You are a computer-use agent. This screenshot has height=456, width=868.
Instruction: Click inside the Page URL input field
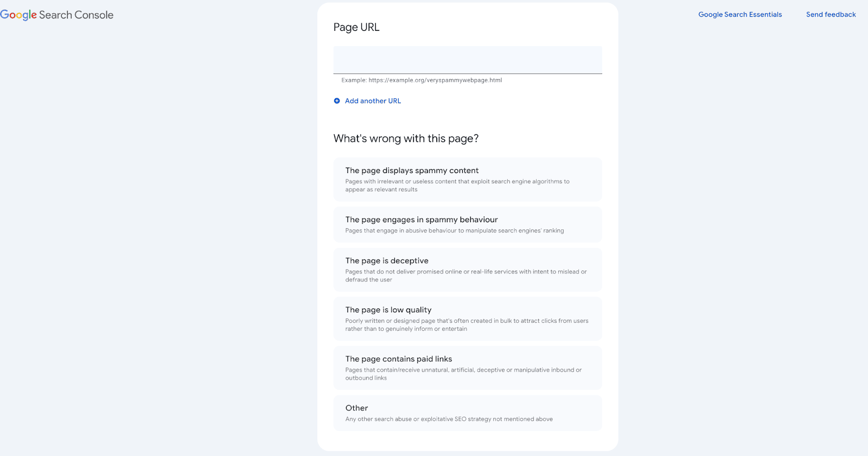(467, 60)
